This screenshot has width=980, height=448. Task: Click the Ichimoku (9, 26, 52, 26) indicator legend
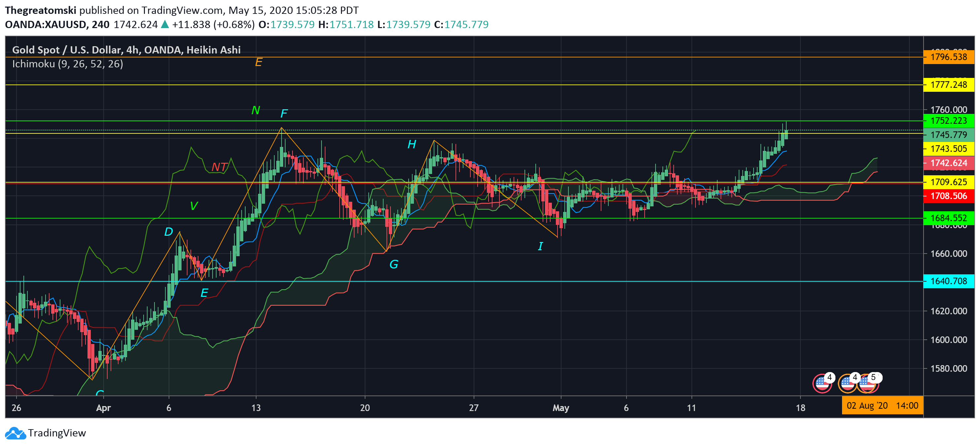(68, 64)
